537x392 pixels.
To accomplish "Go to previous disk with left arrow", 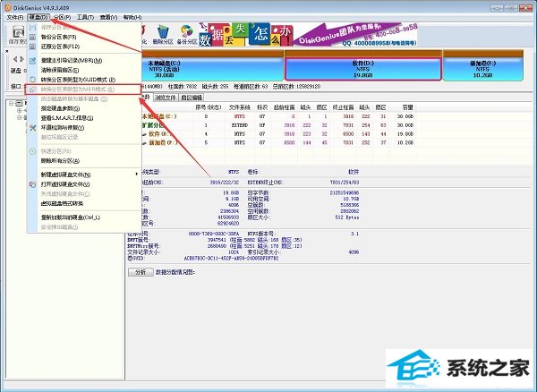I will pyautogui.click(x=14, y=59).
